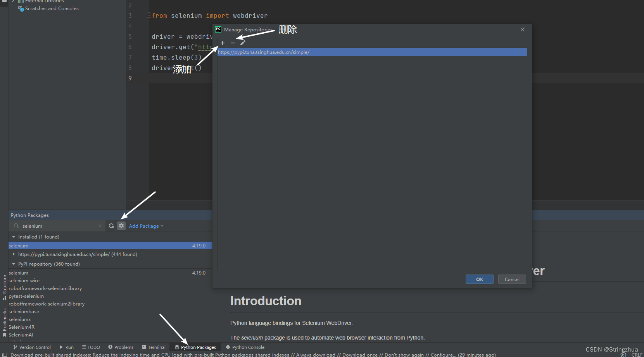Viewport: 644px width, 357px height.
Task: Click the add repository plus icon
Action: pyautogui.click(x=222, y=43)
